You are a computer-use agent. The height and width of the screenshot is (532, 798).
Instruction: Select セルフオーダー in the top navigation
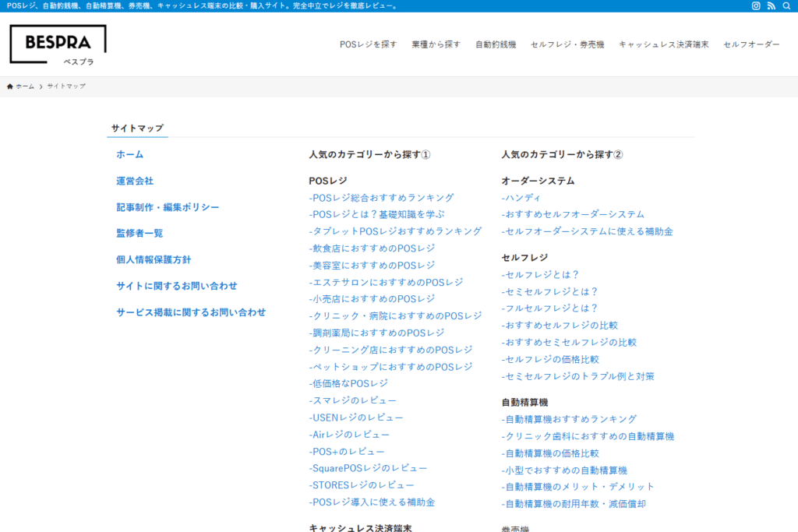tap(750, 44)
